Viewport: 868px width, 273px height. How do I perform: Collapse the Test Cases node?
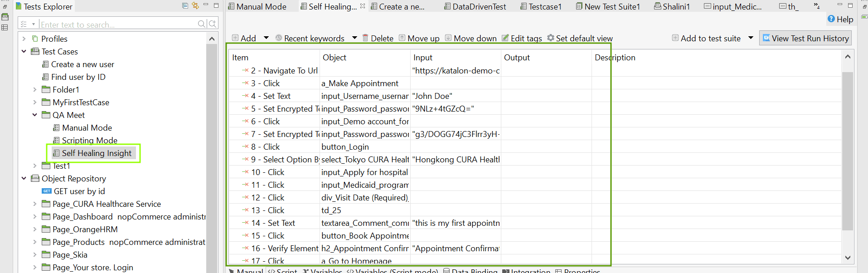point(24,51)
